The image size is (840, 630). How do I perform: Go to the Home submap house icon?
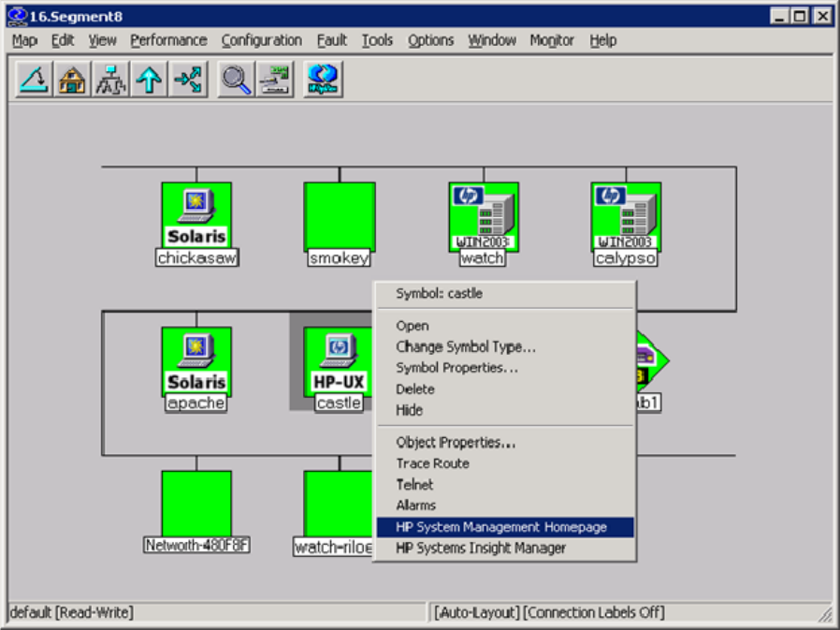[72, 80]
